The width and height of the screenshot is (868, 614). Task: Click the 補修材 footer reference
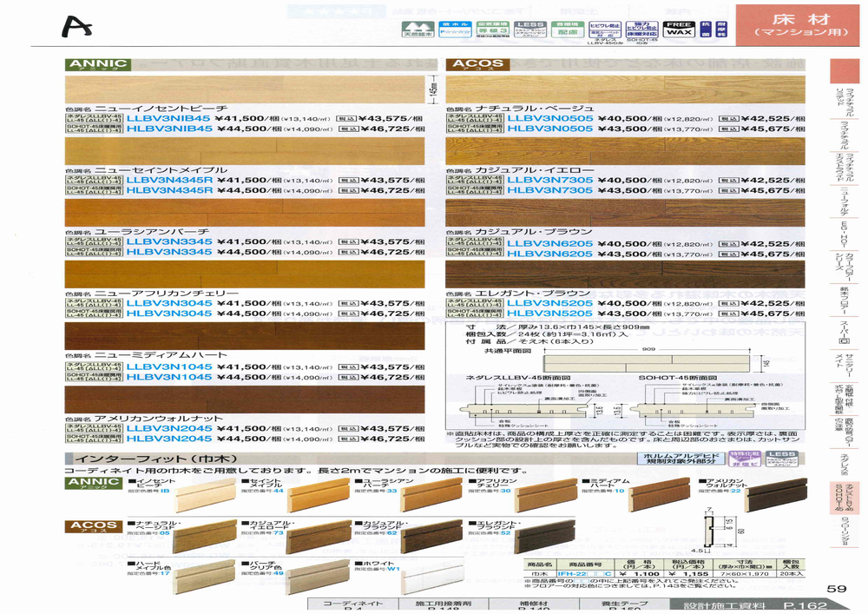tap(534, 605)
